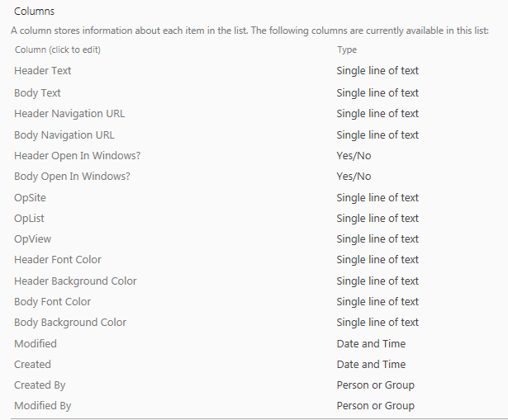Open the Header Text column settings
The width and height of the screenshot is (508, 420).
click(42, 70)
